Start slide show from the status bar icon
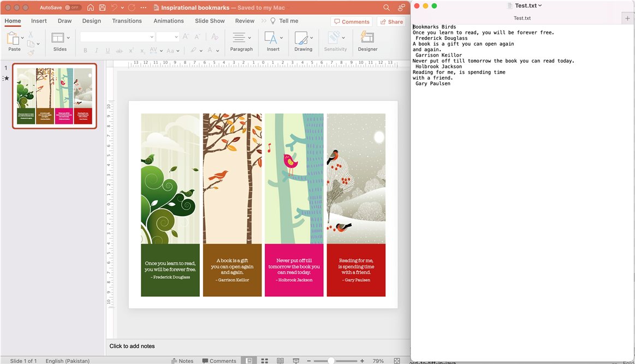Screen dimensions: 635x364 [295, 360]
